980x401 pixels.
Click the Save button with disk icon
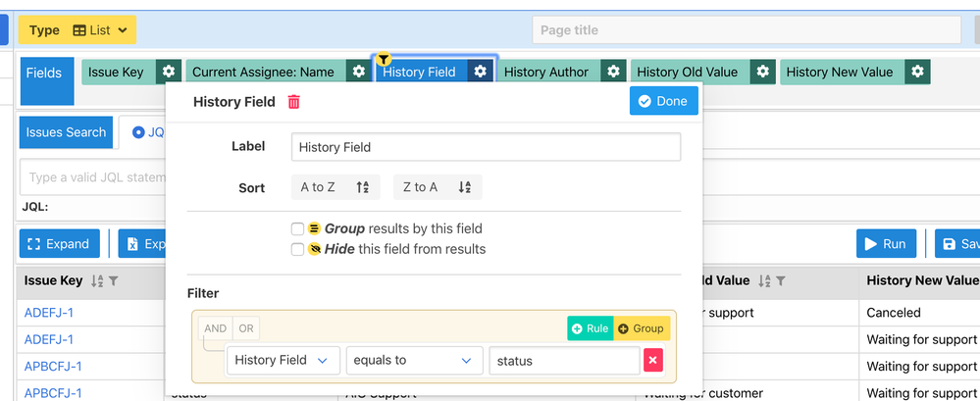coord(958,243)
